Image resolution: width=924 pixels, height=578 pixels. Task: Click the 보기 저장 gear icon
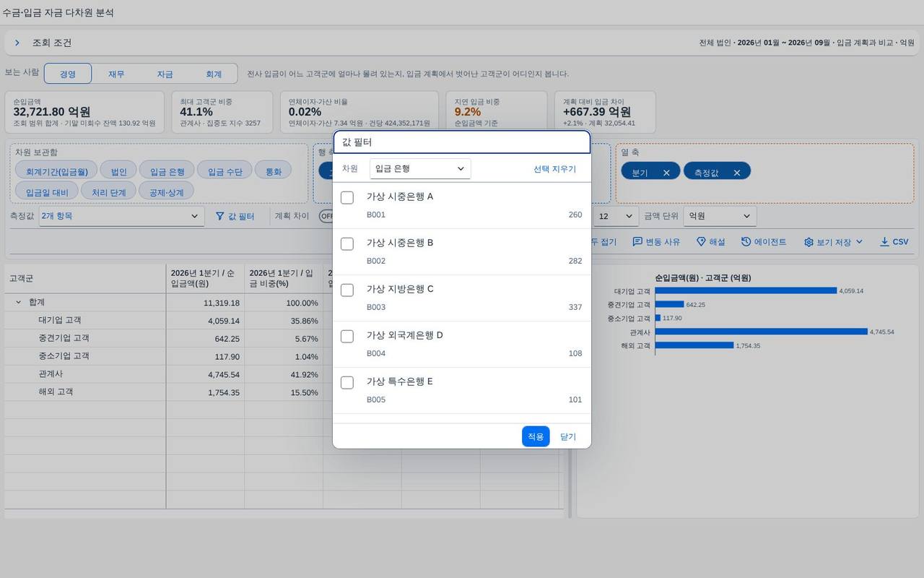[808, 242]
